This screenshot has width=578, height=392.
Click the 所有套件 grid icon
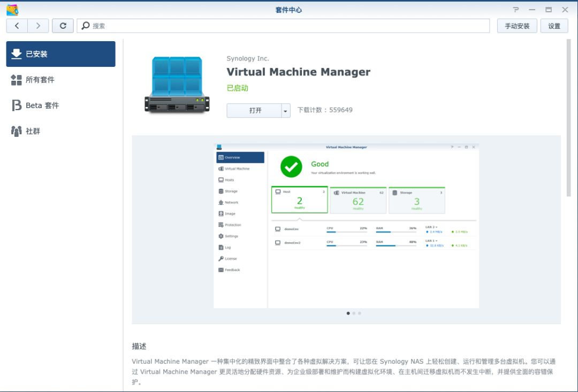(16, 80)
